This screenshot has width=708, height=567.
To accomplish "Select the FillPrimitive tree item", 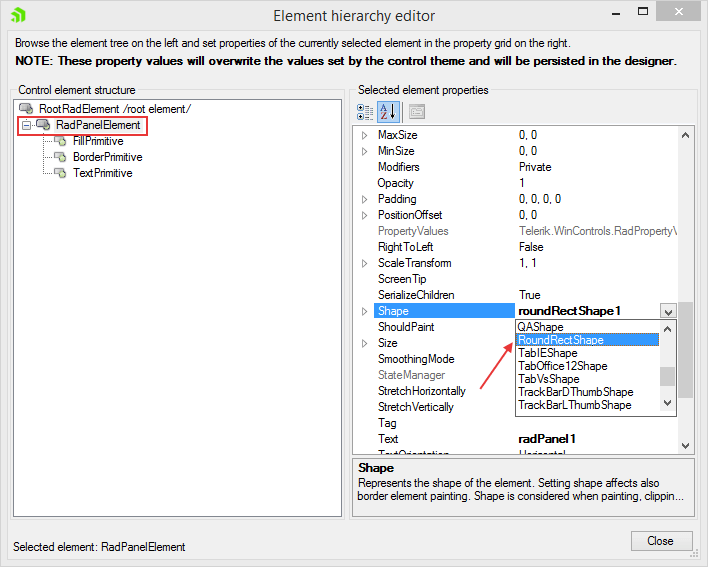I will pos(98,141).
